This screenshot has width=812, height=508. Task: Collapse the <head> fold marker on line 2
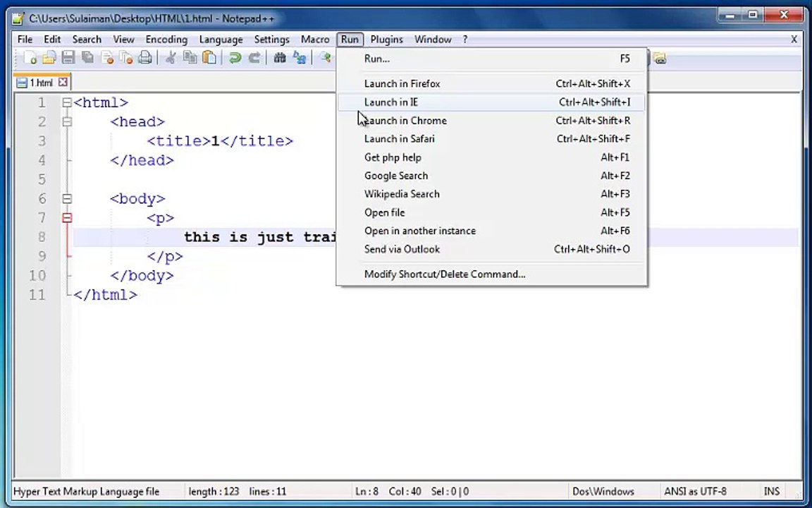(x=67, y=122)
